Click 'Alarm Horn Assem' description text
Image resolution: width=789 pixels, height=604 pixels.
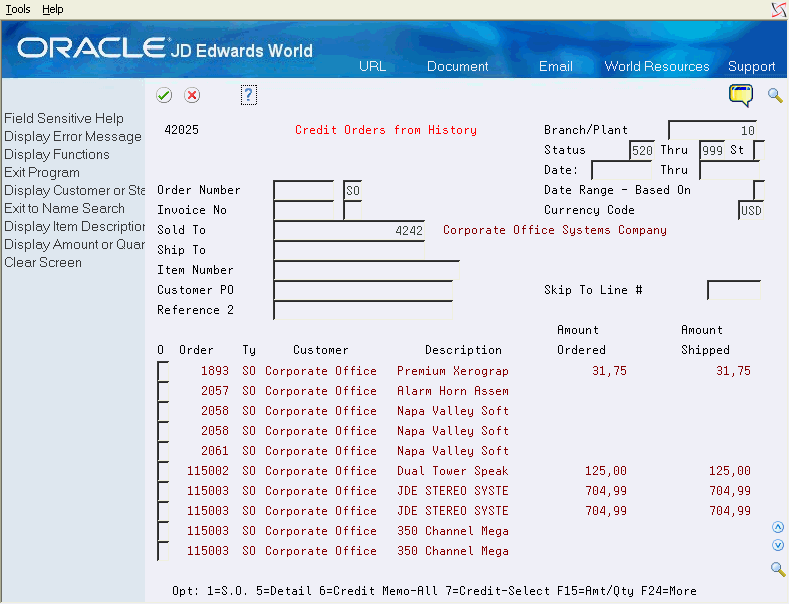[x=453, y=391]
